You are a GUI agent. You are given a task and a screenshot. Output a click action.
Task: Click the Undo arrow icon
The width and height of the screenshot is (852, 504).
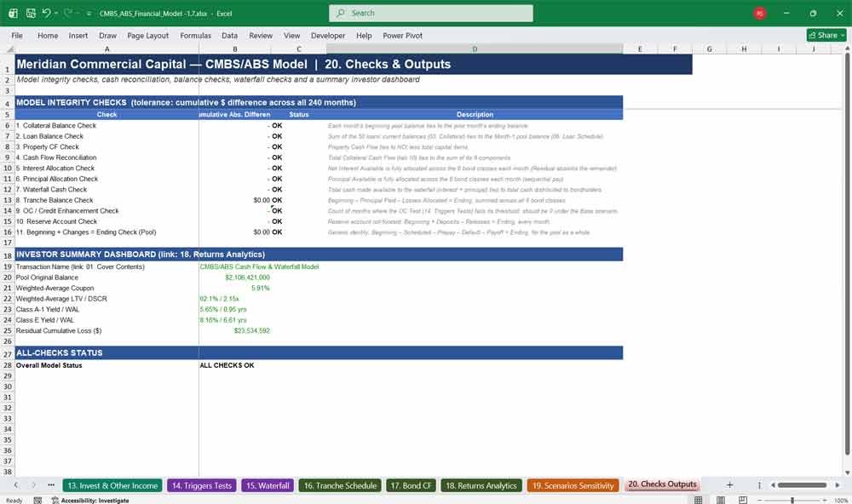click(46, 13)
